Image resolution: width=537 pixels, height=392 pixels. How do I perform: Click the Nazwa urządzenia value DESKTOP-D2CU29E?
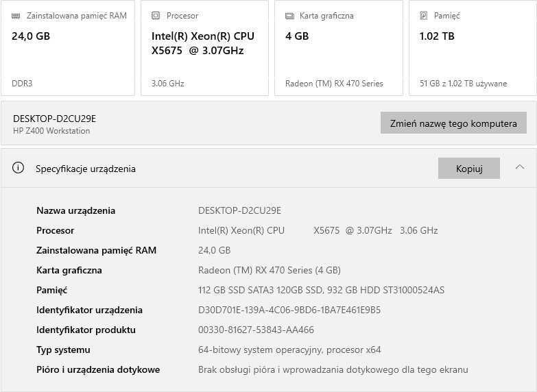coord(239,210)
